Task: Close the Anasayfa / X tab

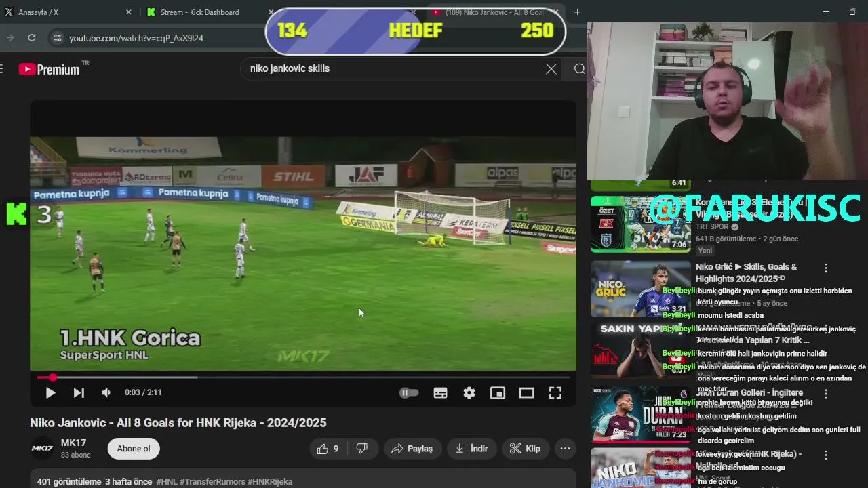Action: pyautogui.click(x=129, y=12)
